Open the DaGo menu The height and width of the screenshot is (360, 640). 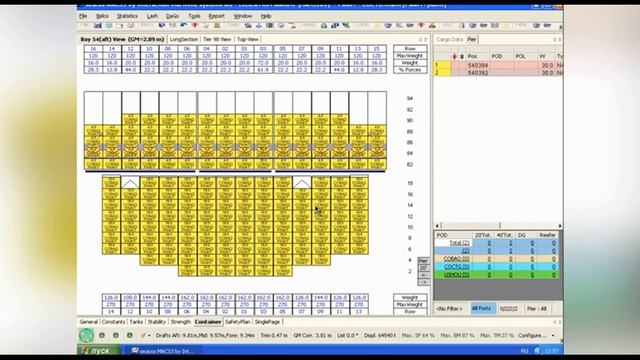click(172, 16)
